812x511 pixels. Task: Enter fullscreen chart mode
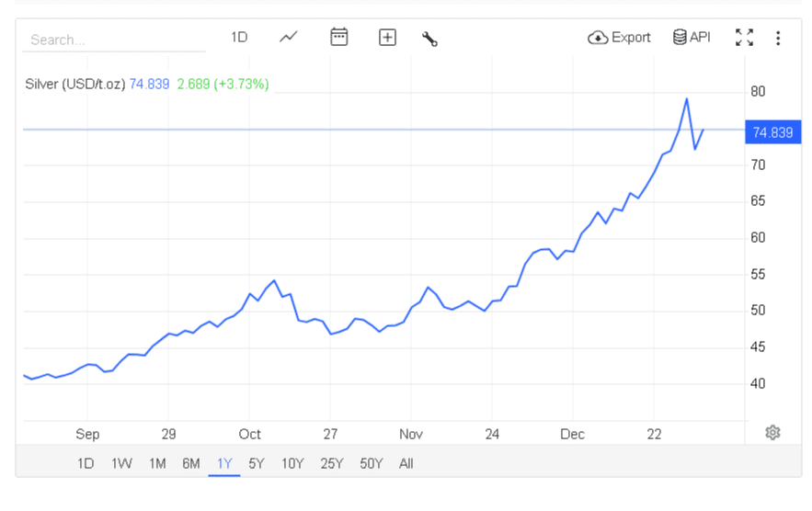[744, 38]
